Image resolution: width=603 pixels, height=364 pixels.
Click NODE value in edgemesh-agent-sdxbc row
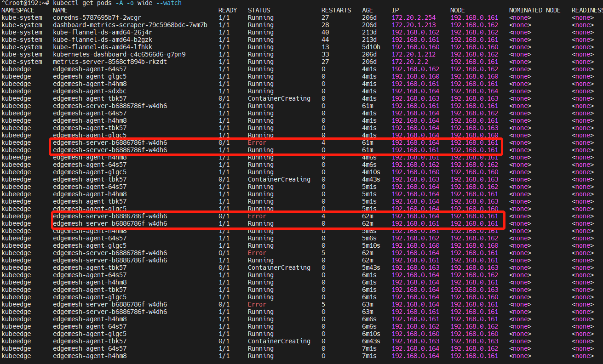[x=474, y=91]
